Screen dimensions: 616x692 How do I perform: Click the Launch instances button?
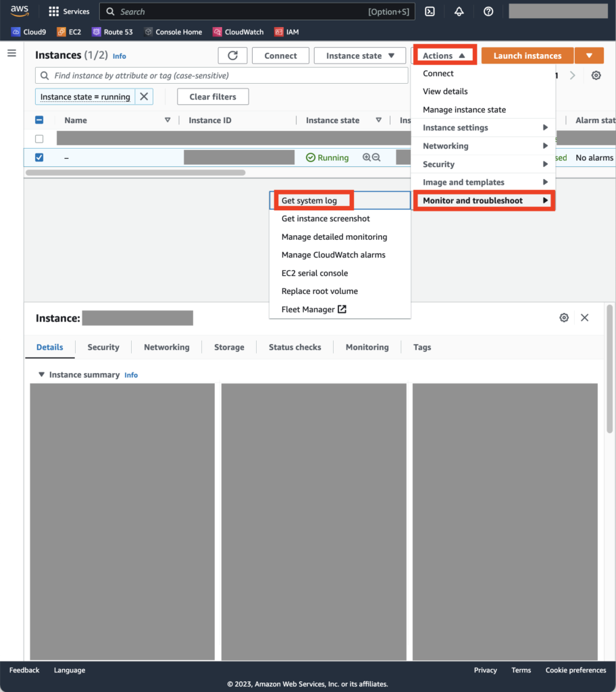tap(528, 55)
